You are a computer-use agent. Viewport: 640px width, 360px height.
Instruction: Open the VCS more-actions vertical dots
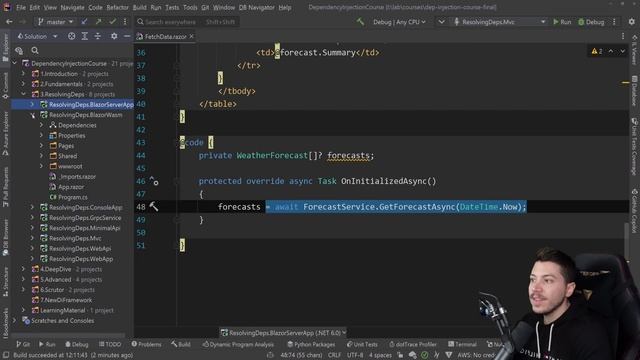click(x=125, y=22)
